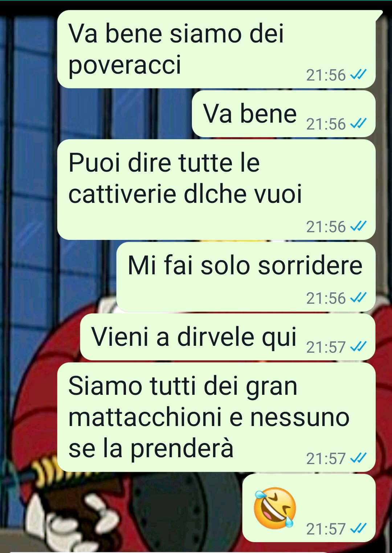This screenshot has height=553, width=392.
Task: Tap the laughing emoji message
Action: coord(275,508)
